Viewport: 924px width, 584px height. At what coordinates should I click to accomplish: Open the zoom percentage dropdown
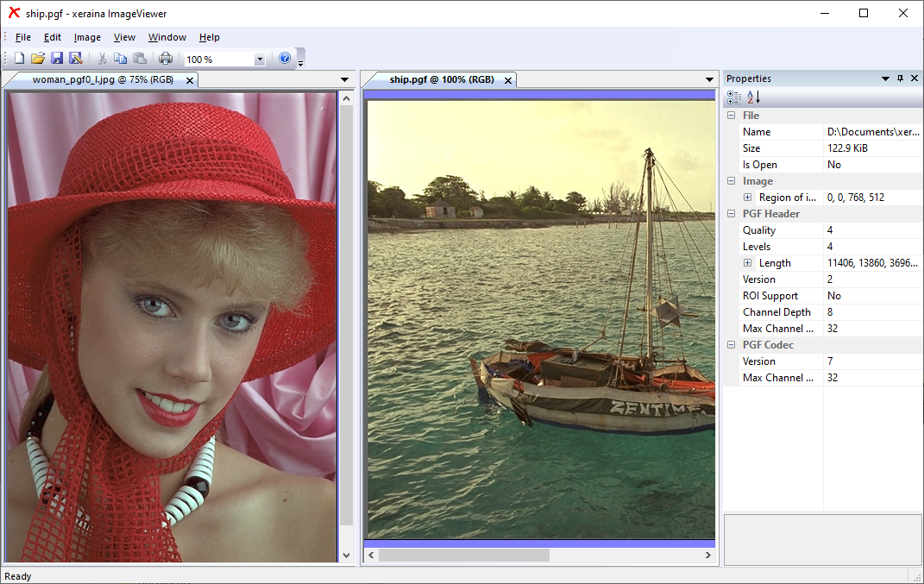coord(259,60)
